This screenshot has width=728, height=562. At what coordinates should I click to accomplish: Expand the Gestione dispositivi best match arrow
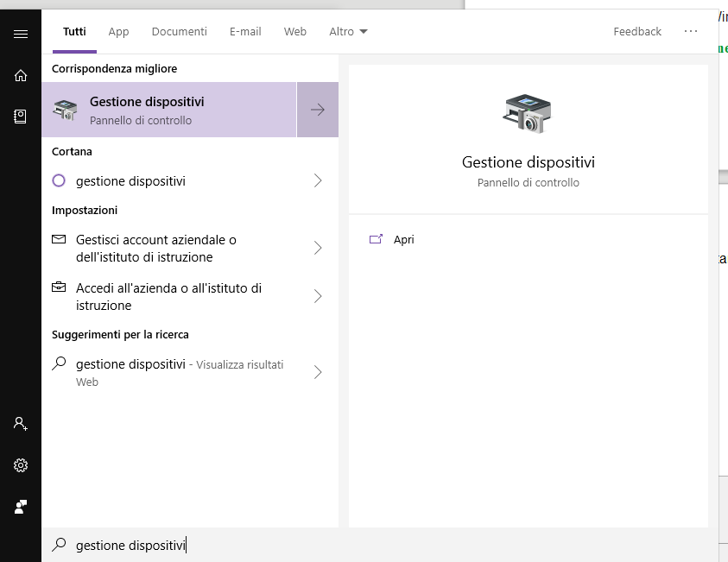point(318,110)
